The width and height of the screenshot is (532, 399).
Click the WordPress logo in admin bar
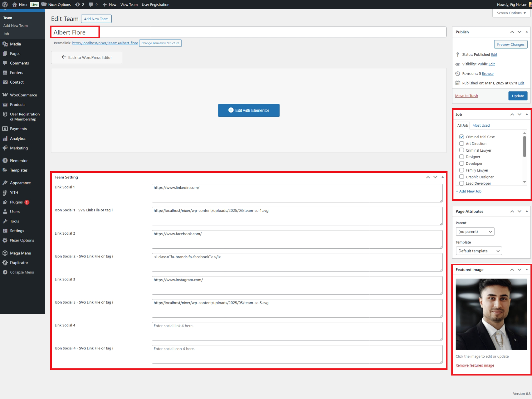[x=5, y=4]
